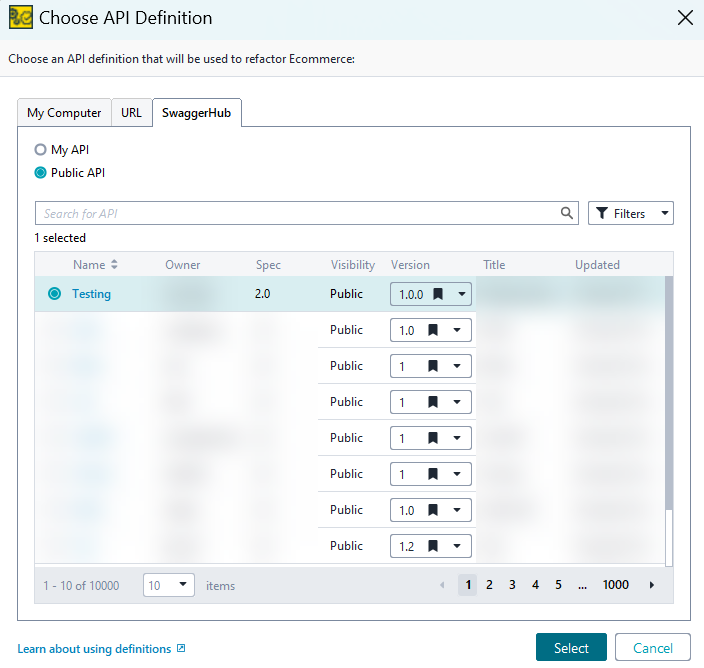The image size is (704, 668).
Task: Click the Cancel button
Action: click(653, 647)
